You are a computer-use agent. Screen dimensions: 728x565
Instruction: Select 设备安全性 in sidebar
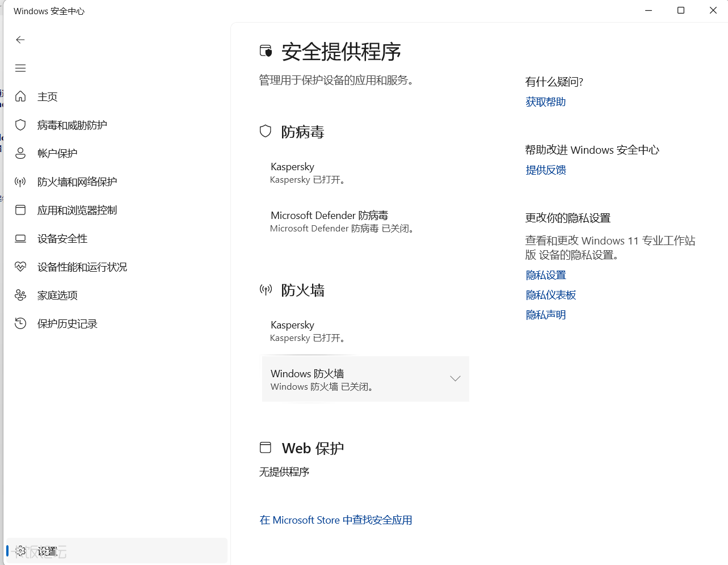point(116,238)
